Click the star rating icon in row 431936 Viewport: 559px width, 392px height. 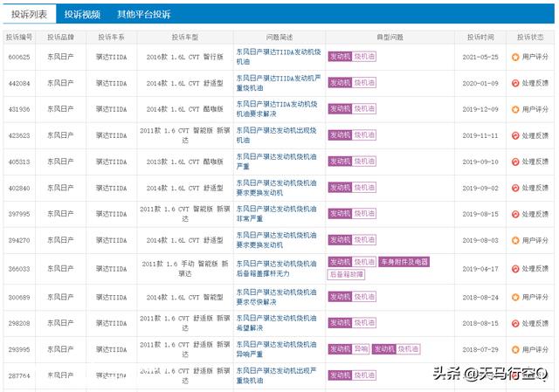coord(515,109)
